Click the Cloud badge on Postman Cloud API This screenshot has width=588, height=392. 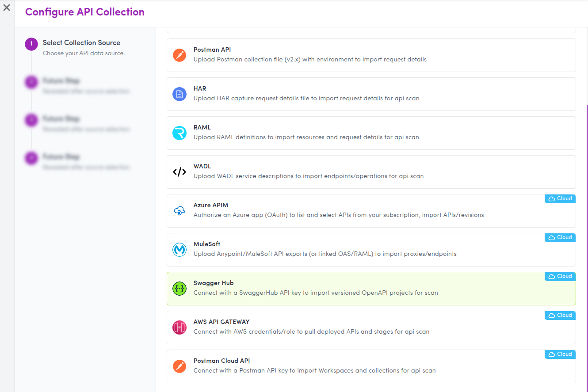(560, 354)
